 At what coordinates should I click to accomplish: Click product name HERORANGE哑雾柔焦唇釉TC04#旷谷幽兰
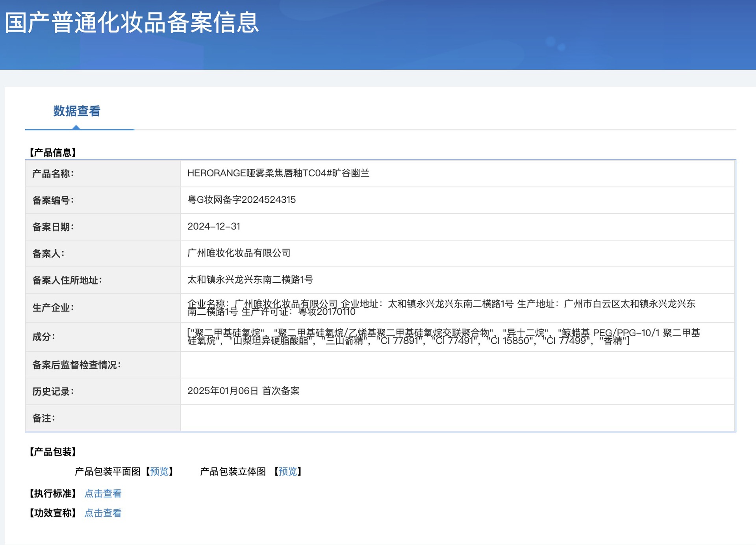[278, 173]
